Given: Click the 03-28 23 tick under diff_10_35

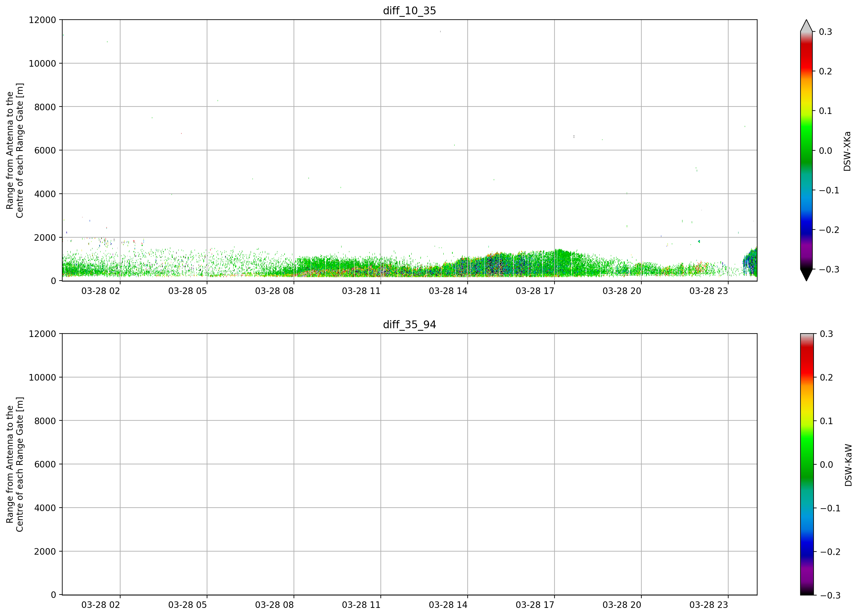Looking at the screenshot, I should pyautogui.click(x=709, y=291).
